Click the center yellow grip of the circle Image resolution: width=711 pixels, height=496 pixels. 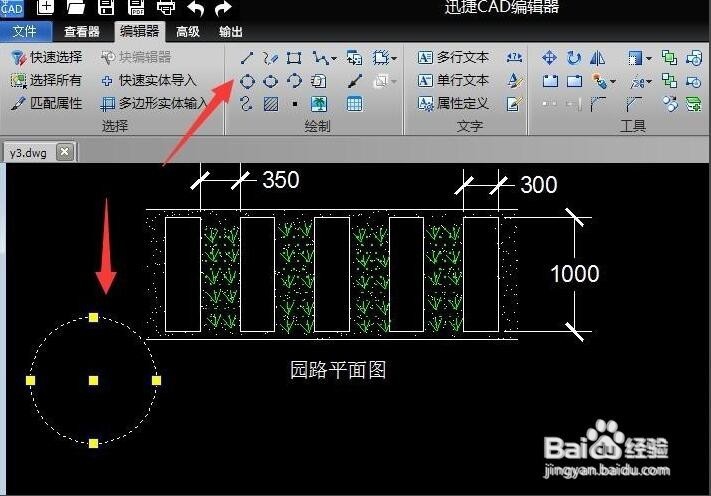click(93, 380)
